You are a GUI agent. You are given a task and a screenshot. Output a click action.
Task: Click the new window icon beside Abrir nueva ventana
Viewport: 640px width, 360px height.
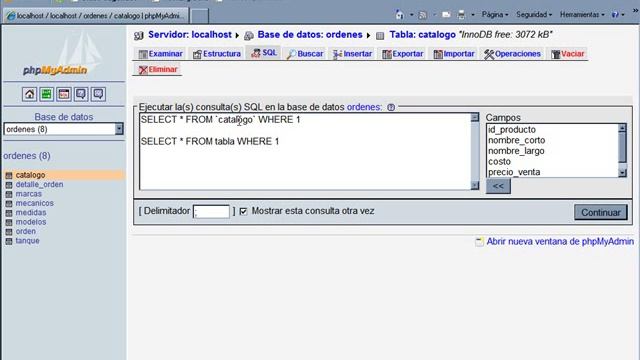479,242
